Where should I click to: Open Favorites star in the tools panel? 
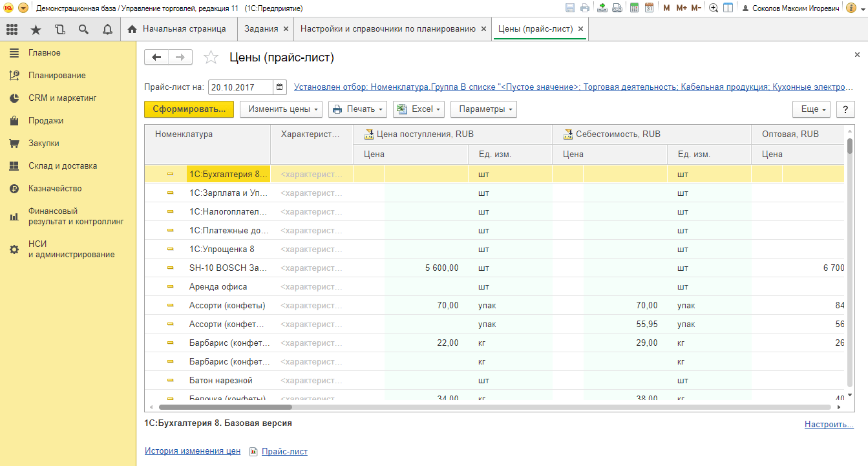tap(36, 29)
